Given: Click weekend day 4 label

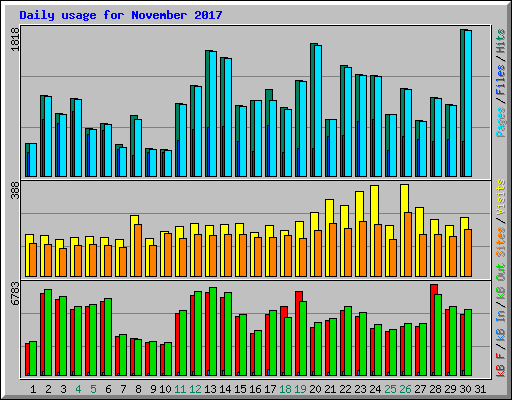Looking at the screenshot, I should 78,389.
